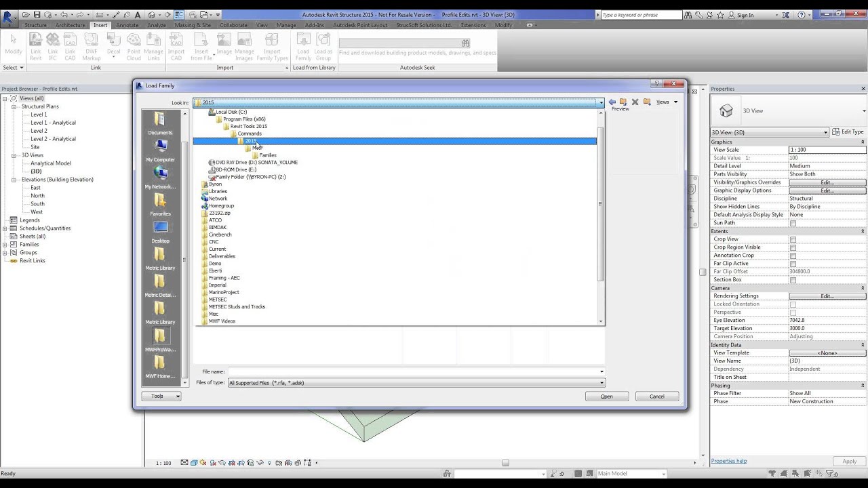Viewport: 868px width, 488px height.
Task: Click Open button in Load Family dialog
Action: click(x=607, y=396)
